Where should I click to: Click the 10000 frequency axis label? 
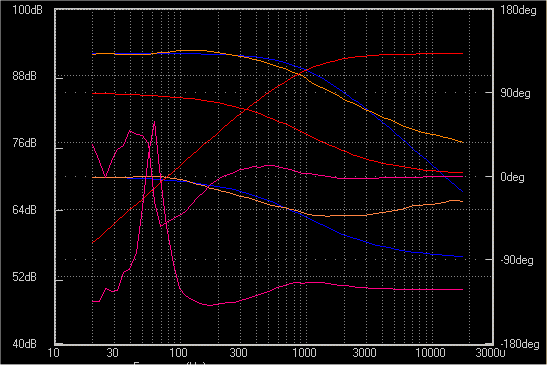[x=430, y=353]
